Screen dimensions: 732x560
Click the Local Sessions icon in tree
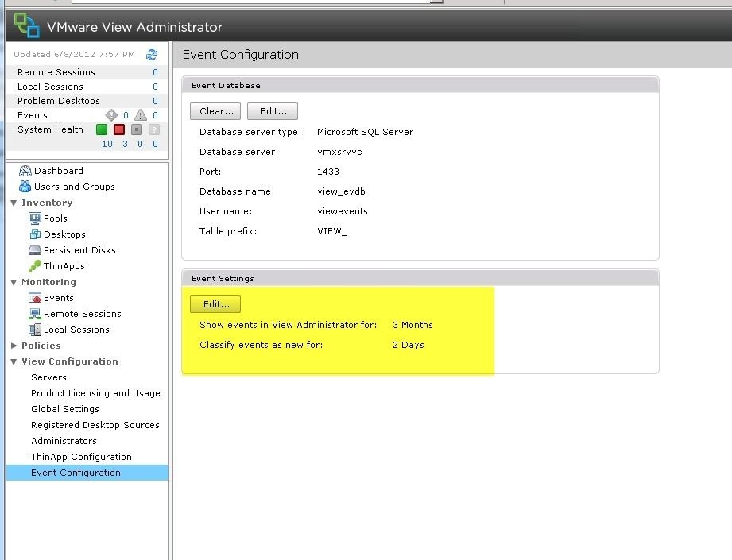tap(35, 330)
